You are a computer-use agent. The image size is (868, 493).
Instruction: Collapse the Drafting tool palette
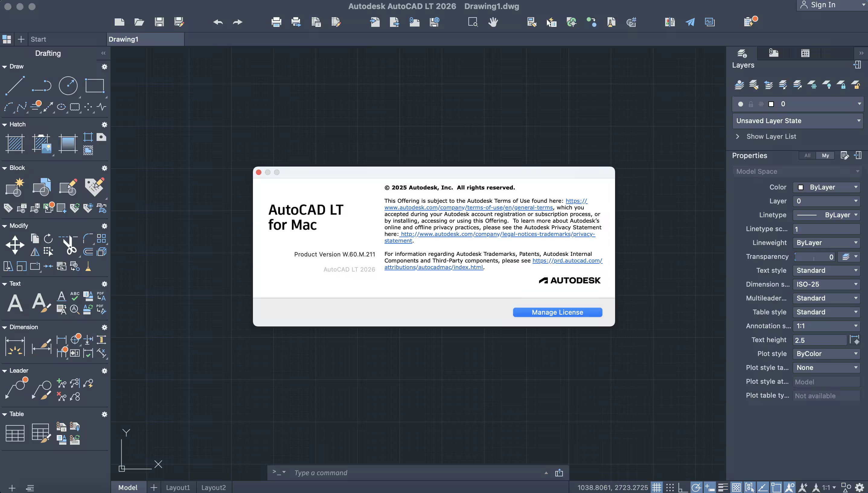[103, 53]
